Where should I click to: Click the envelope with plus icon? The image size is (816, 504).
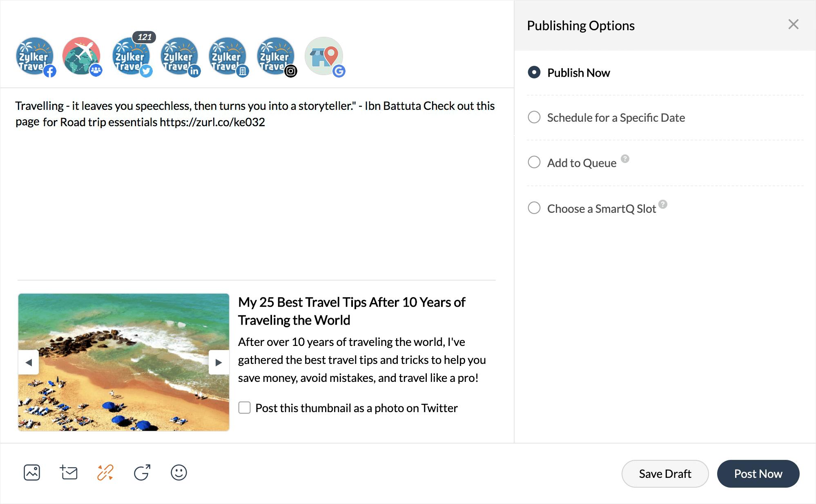[69, 473]
